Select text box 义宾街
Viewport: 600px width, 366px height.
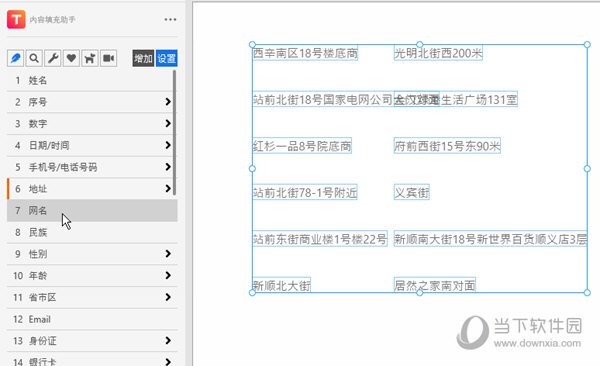click(x=412, y=192)
